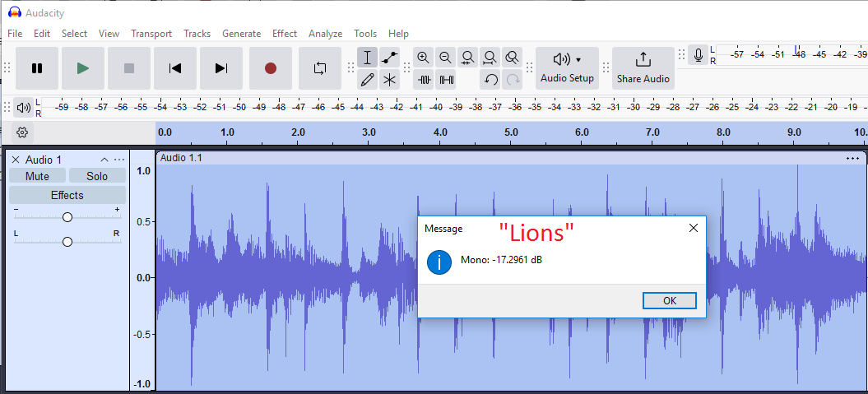Viewport: 868px width, 394px height.
Task: Open the Tracks menu
Action: tap(197, 34)
